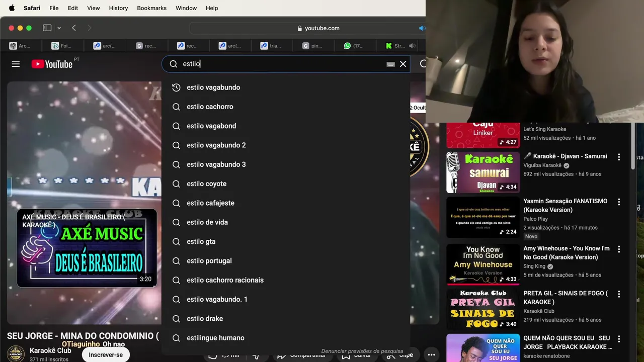
Task: Open the Window menu
Action: coord(186,8)
